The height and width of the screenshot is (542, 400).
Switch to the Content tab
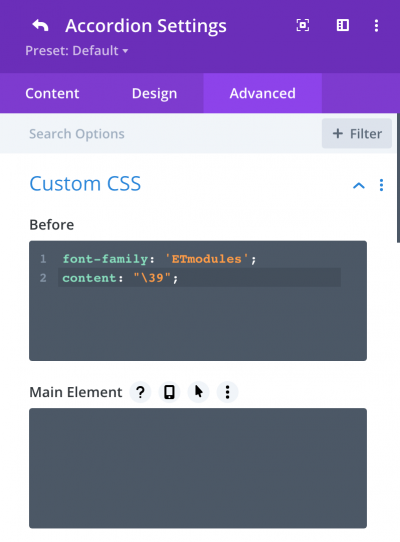click(52, 93)
